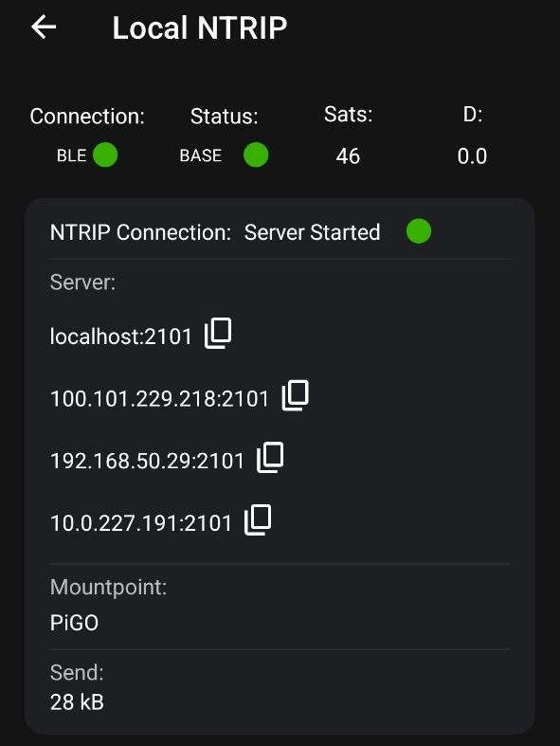Tap the PiGO mountpoint value
The width and height of the screenshot is (560, 746).
point(74,623)
